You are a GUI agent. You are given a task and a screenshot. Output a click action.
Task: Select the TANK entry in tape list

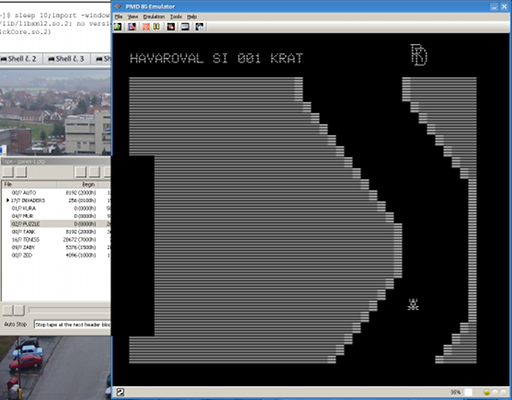23,232
